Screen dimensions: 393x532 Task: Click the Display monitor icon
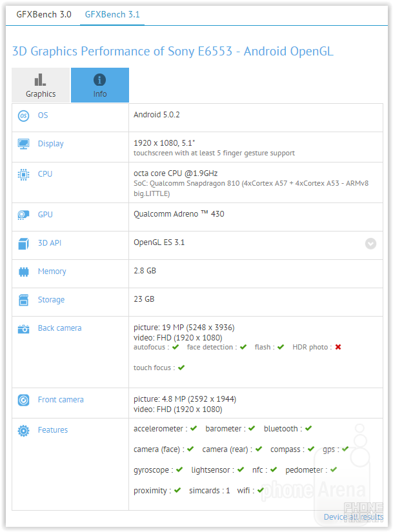click(23, 144)
